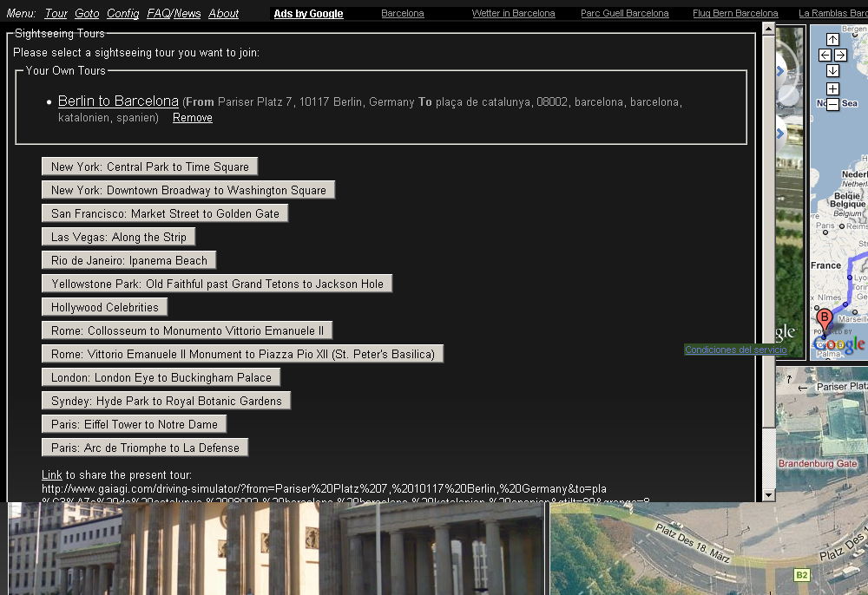
Task: Start London Eye to Buckingham Palace tour
Action: (x=161, y=377)
